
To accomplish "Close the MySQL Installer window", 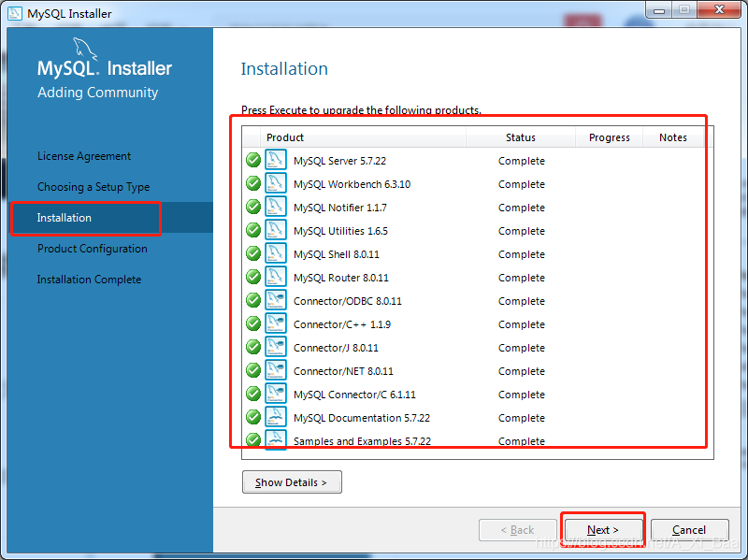I will point(719,9).
